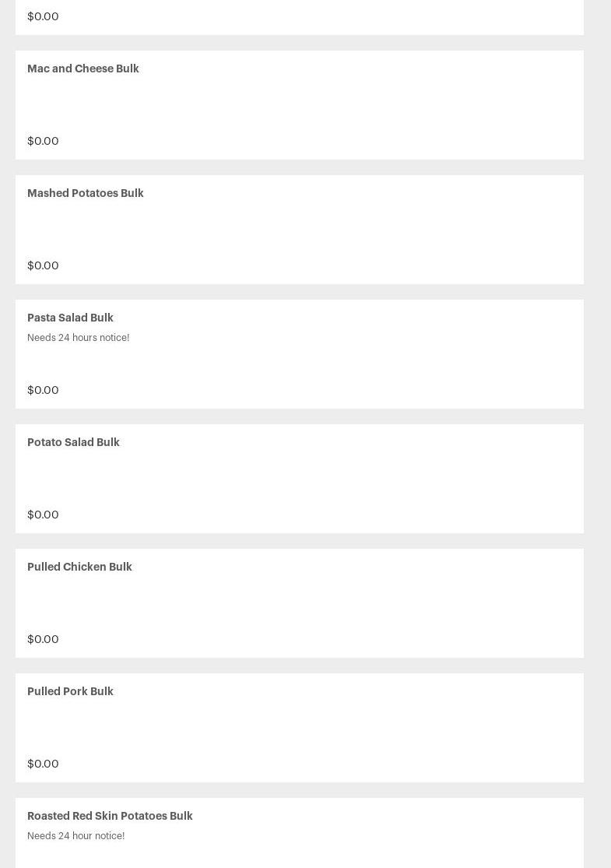Click the price under Mac and Cheese Bulk
611x868 pixels.
[x=43, y=141]
